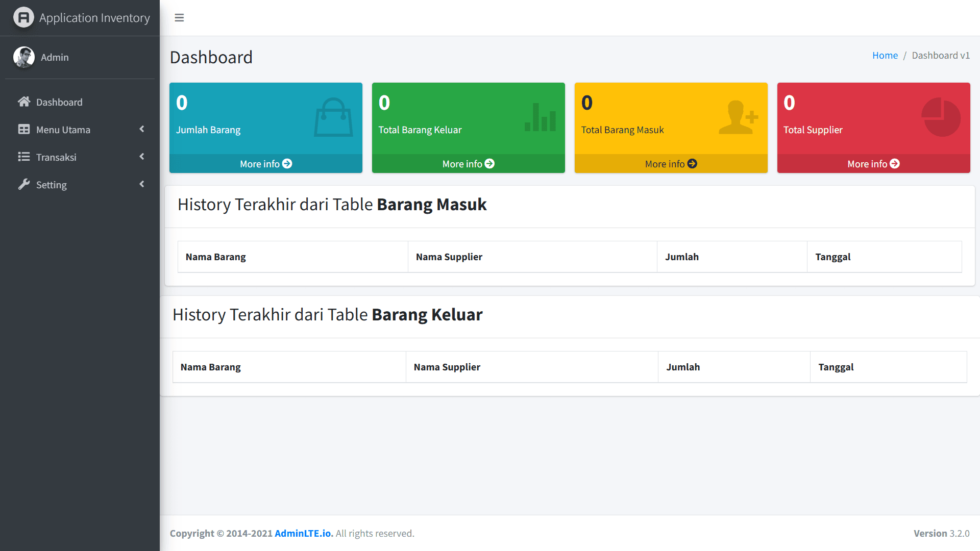This screenshot has height=551, width=980.
Task: Open the Home breadcrumb link
Action: tap(885, 55)
